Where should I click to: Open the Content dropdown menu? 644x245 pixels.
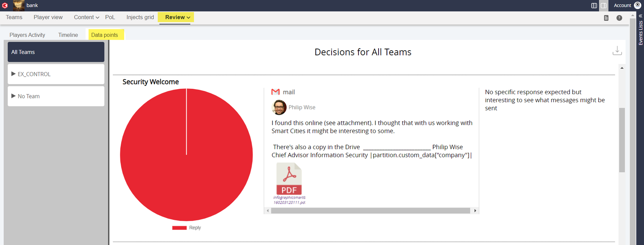(x=86, y=17)
